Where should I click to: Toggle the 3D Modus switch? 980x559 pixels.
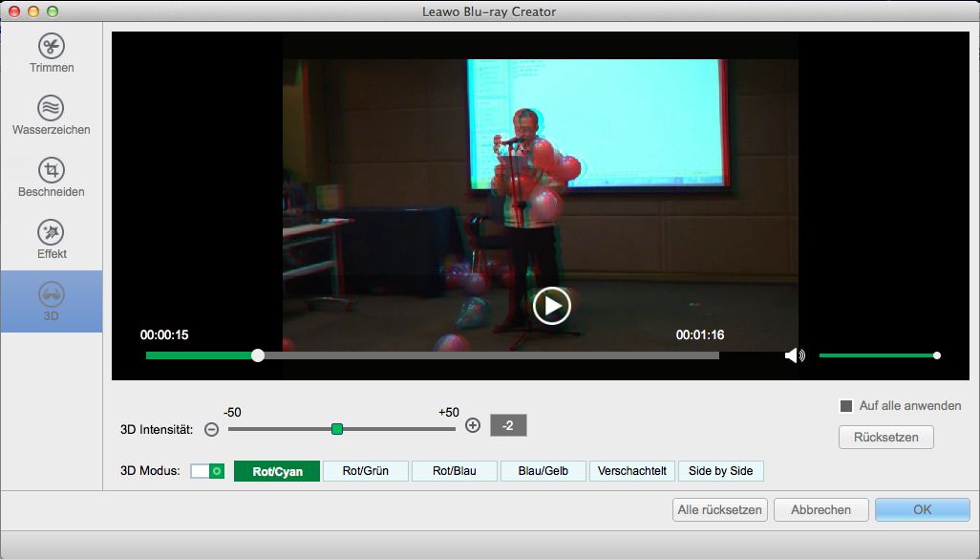[x=207, y=471]
